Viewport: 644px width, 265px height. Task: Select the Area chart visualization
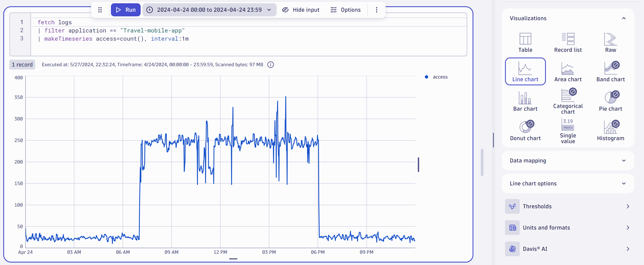(568, 71)
